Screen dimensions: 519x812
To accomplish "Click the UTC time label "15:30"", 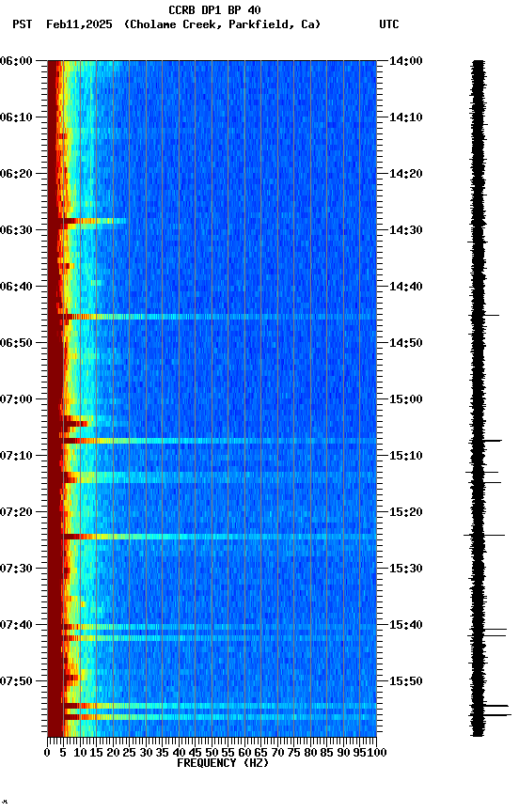I will pyautogui.click(x=406, y=570).
